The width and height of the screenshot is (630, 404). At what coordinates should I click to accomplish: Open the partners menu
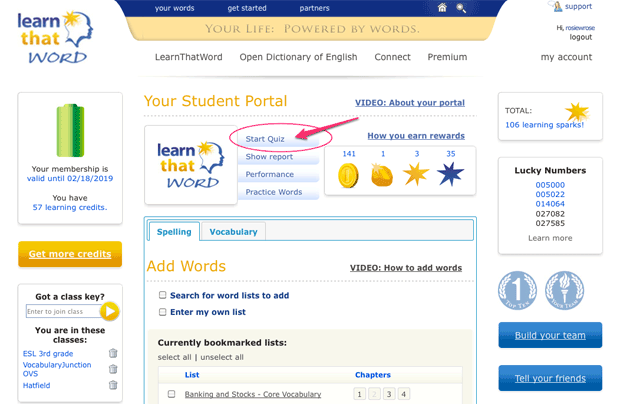pos(314,8)
